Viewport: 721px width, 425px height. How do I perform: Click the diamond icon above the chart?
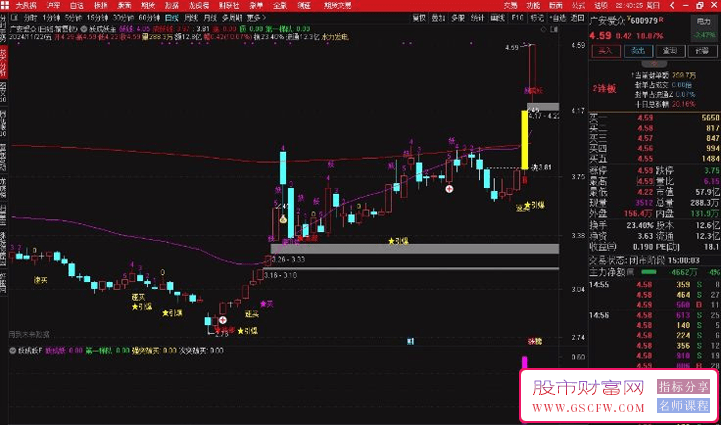coord(544,29)
